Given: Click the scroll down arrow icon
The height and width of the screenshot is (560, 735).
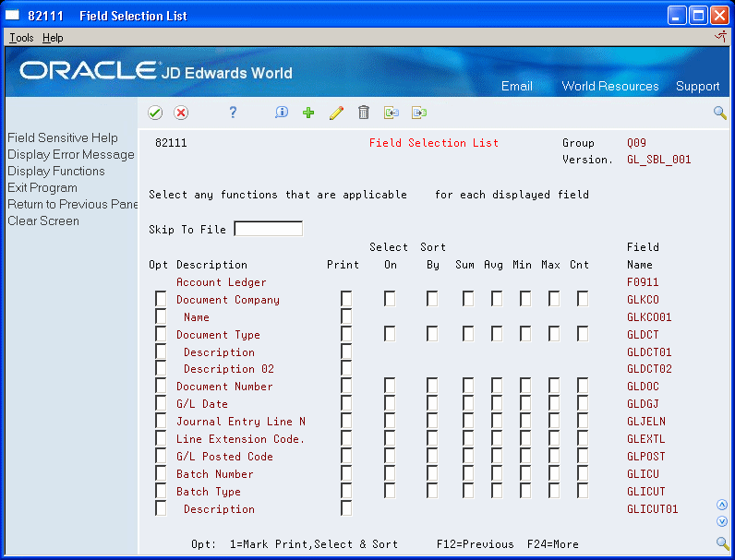Looking at the screenshot, I should point(722,521).
